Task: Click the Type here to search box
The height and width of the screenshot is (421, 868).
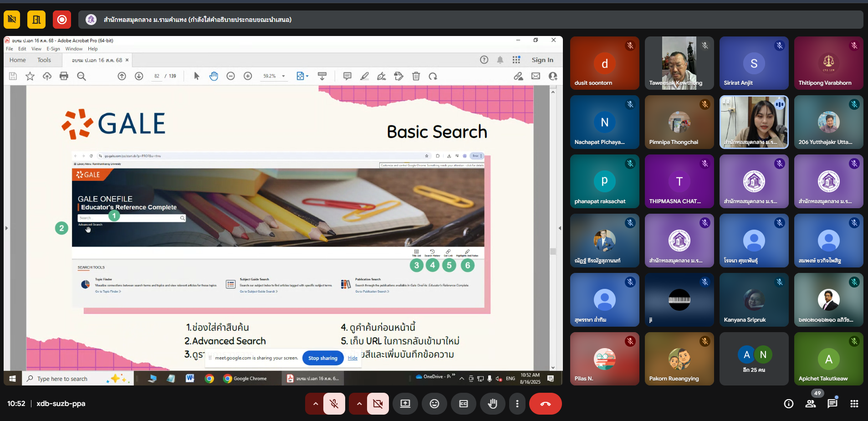Action: (x=77, y=379)
